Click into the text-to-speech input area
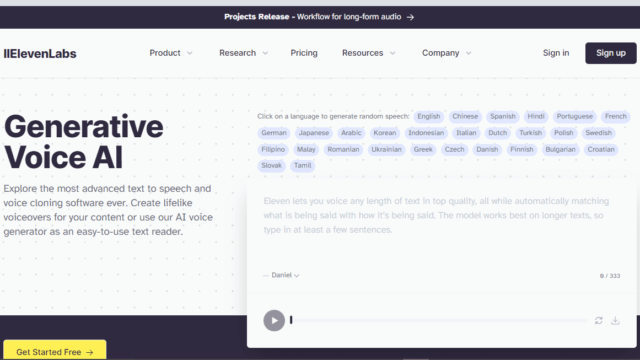This screenshot has height=360, width=640. click(x=442, y=229)
